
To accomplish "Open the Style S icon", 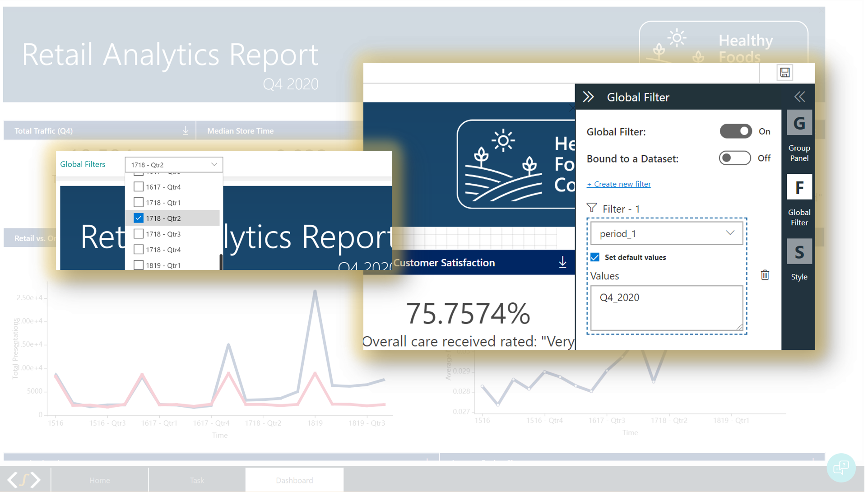I will point(799,252).
